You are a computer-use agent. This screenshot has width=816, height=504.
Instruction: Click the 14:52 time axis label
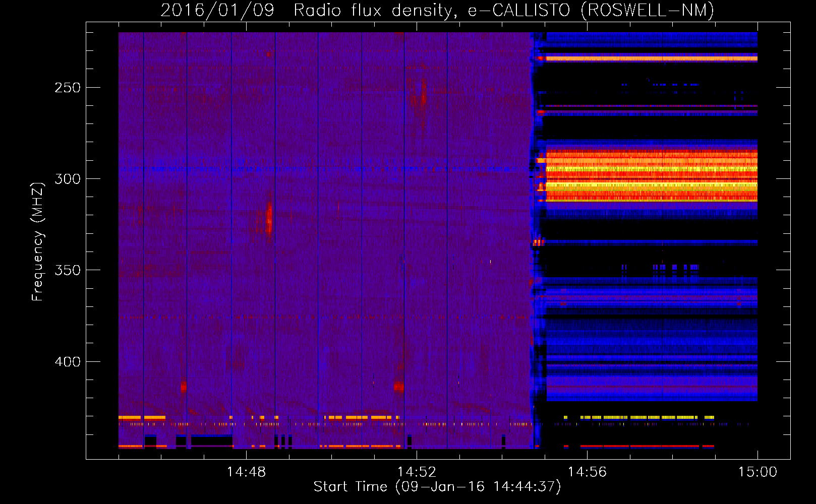(417, 472)
